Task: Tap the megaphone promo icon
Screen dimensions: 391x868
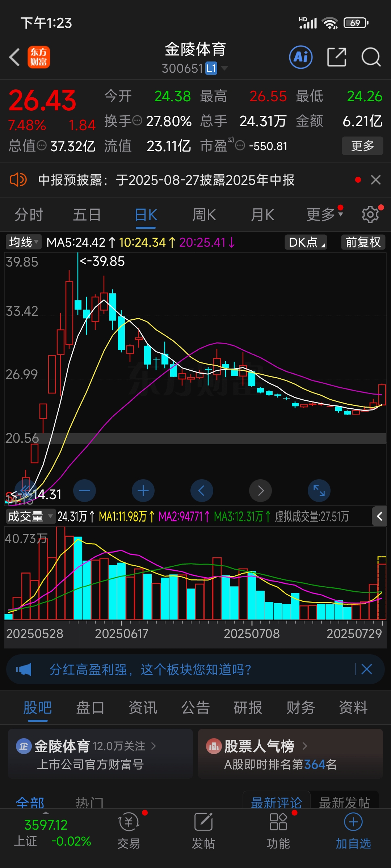Action: (x=24, y=669)
